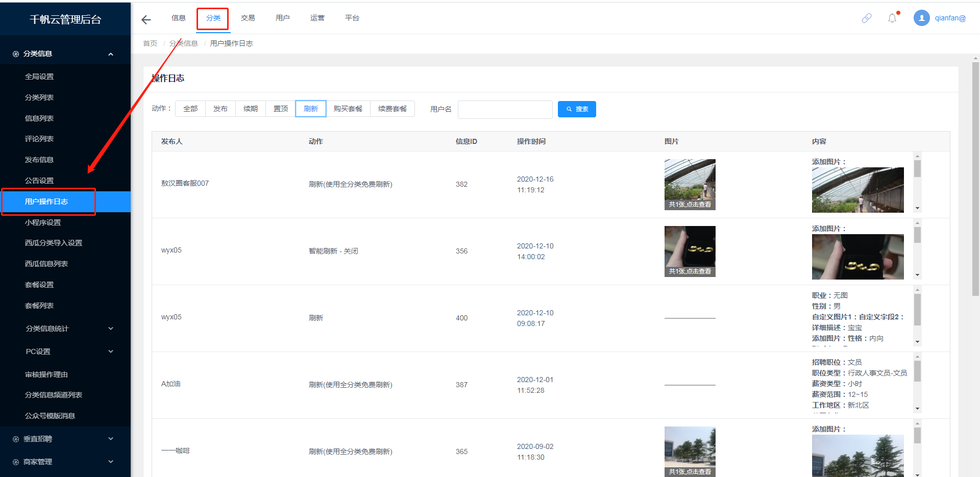
Task: Click 分类信息 breadcrumb link
Action: (x=184, y=43)
